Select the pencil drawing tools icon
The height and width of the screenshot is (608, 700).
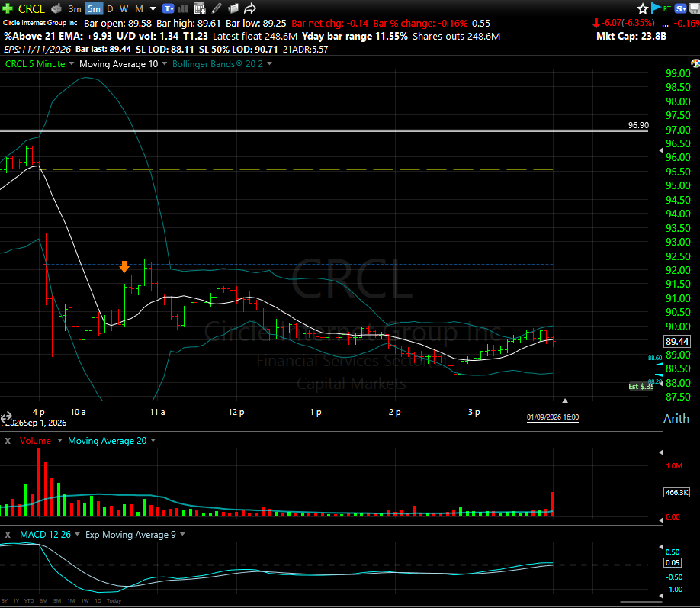[x=217, y=8]
